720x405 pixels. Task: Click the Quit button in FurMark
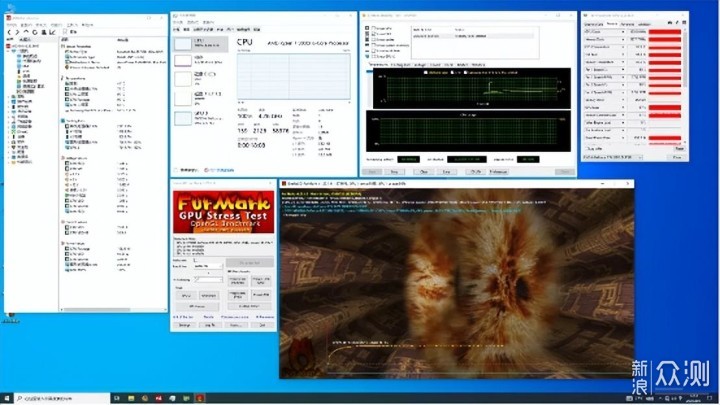[x=262, y=325]
